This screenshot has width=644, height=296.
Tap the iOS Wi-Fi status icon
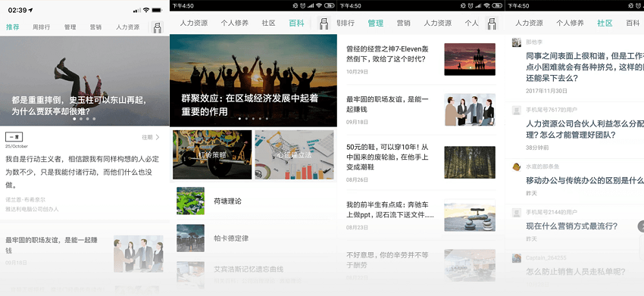coord(145,10)
